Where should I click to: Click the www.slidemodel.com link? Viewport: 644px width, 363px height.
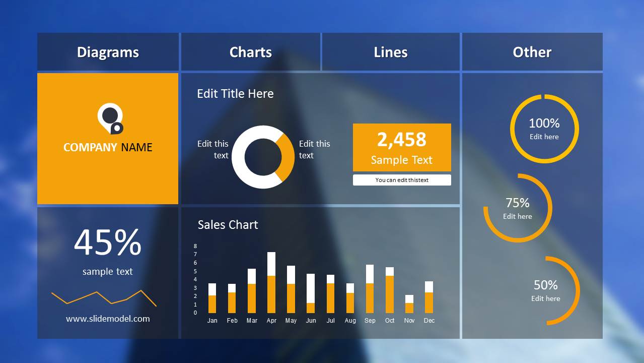point(108,319)
